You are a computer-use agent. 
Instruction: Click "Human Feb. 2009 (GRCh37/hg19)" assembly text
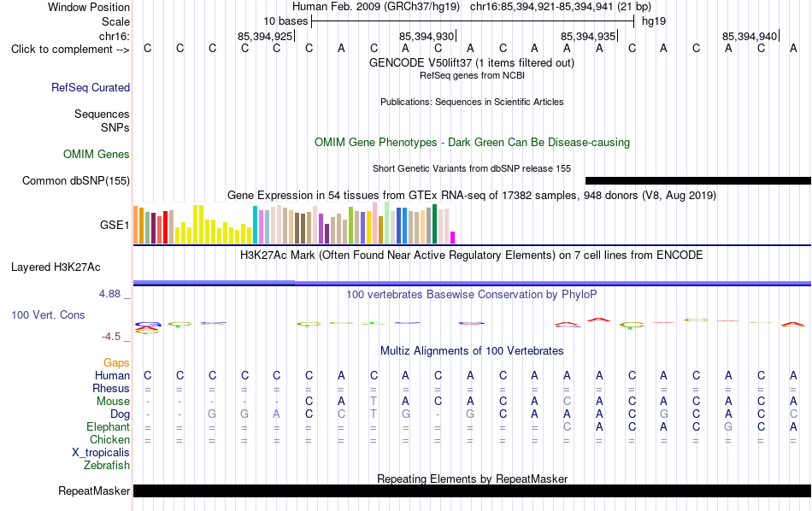tap(376, 7)
